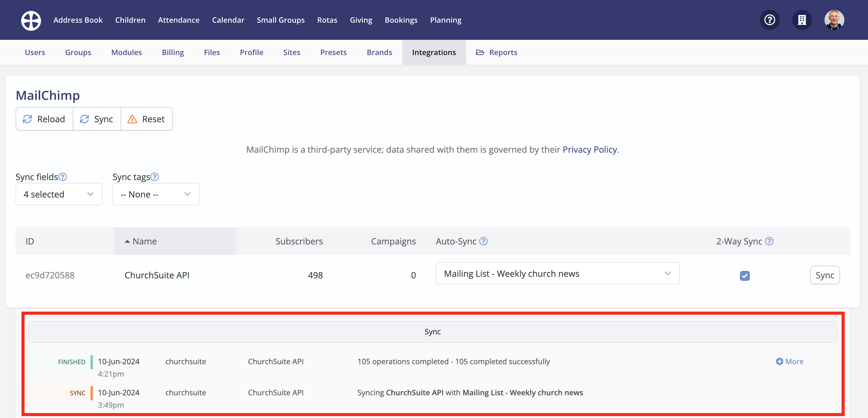Open the Reports tab
Viewport: 868px width, 418px height.
pos(496,52)
